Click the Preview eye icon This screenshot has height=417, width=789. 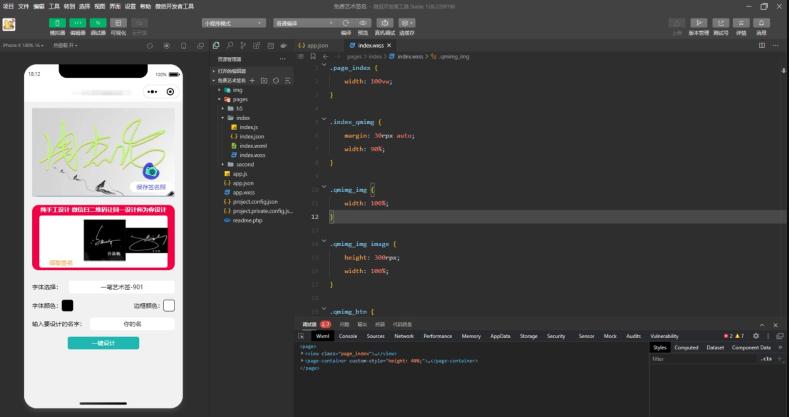pyautogui.click(x=362, y=22)
